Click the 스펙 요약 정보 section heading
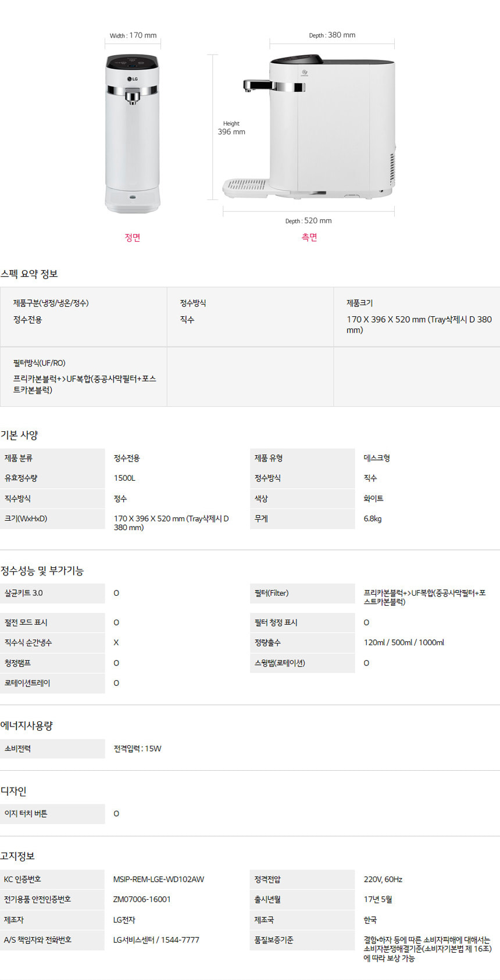 pos(29,274)
